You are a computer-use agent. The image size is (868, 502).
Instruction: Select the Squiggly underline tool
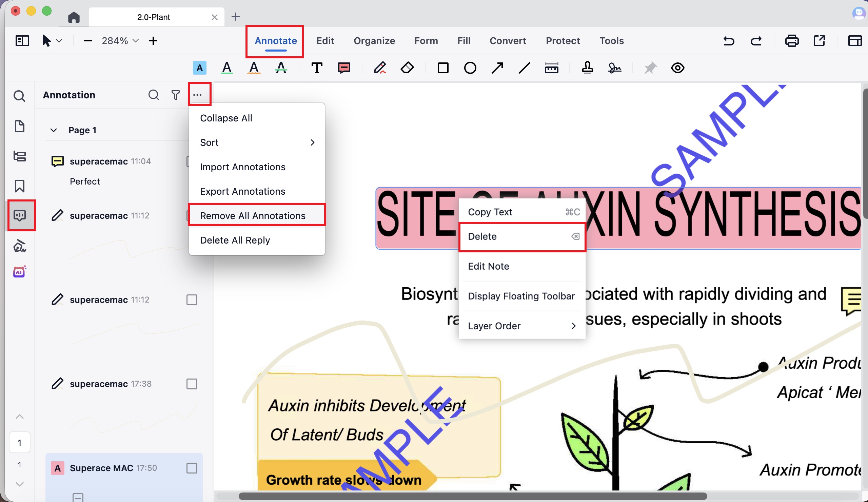pos(254,68)
